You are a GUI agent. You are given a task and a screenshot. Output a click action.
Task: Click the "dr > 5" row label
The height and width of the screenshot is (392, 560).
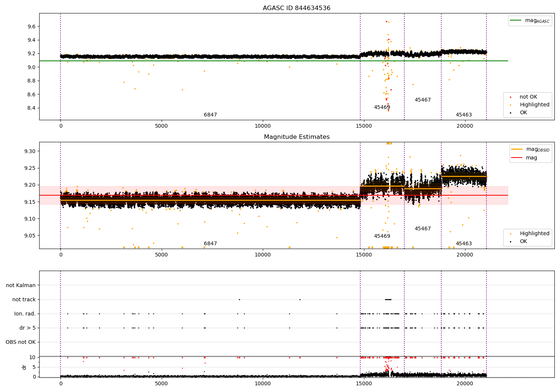click(28, 328)
